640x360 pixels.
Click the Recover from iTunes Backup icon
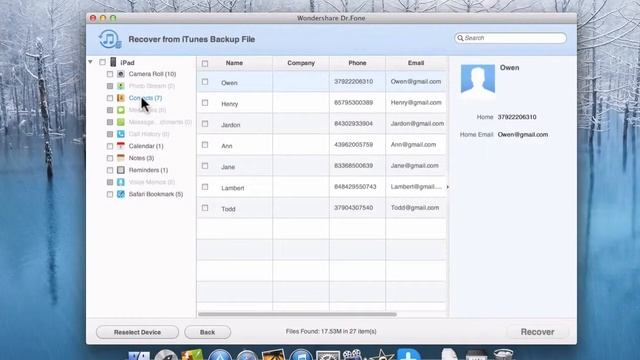[109, 39]
